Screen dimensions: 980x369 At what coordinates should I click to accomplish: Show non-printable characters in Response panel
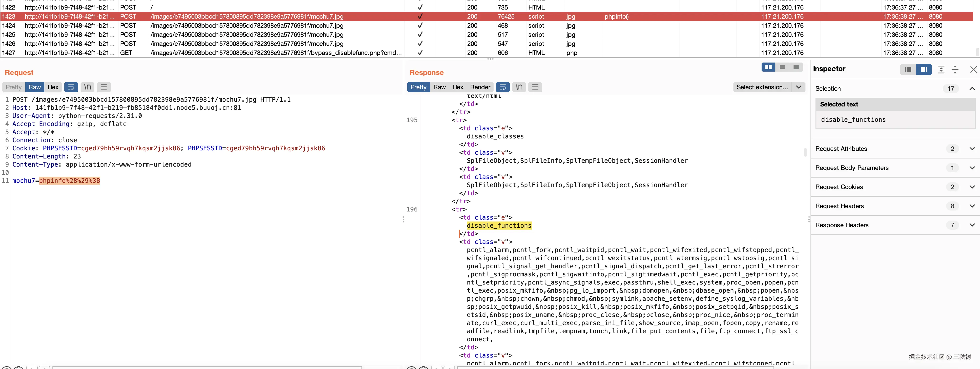tap(519, 87)
